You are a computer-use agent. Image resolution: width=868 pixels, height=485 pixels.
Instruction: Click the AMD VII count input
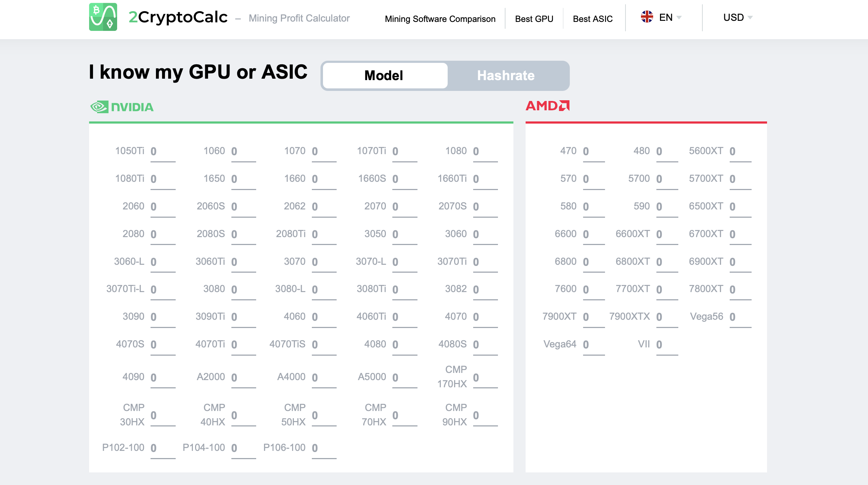666,345
